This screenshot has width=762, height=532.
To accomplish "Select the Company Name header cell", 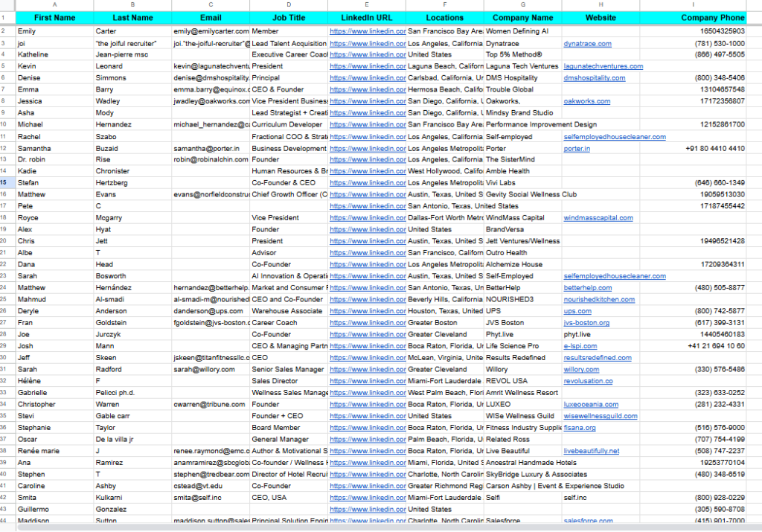I will point(523,18).
